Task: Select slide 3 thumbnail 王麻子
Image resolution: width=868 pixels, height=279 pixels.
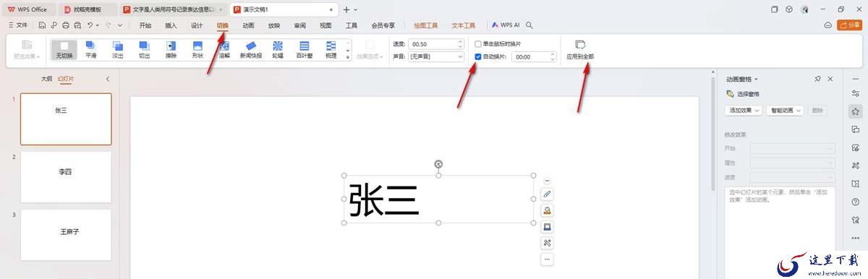Action: pos(66,236)
